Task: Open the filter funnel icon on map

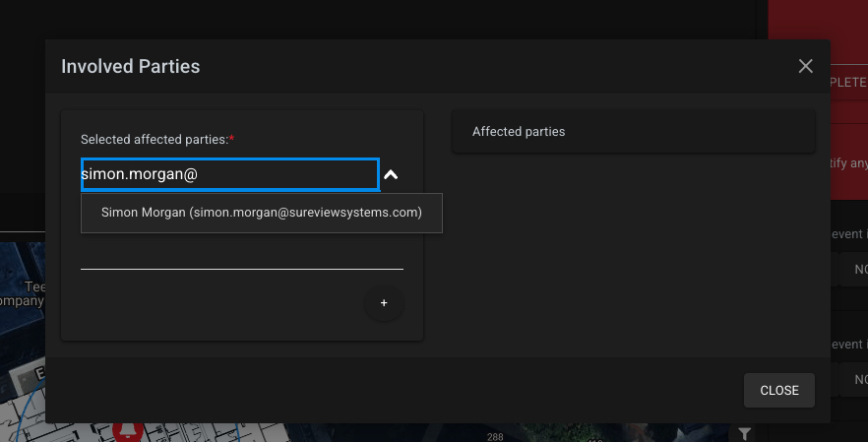Action: pyautogui.click(x=745, y=434)
